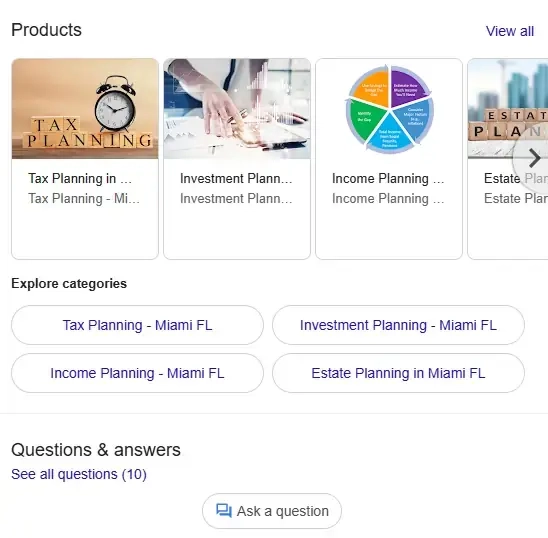The width and height of the screenshot is (548, 538).
Task: Open the Estate Planning blocks image
Action: coord(508,109)
